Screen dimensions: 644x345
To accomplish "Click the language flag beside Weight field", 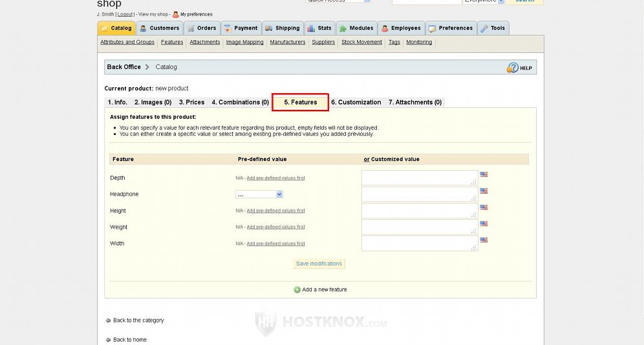I will pyautogui.click(x=484, y=224).
